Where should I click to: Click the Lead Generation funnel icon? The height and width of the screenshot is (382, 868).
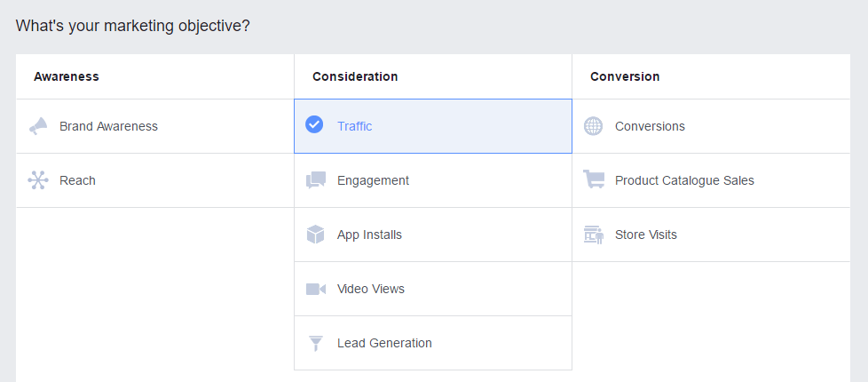(316, 343)
